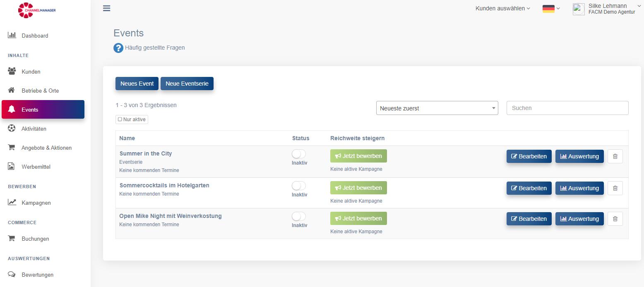
Task: Expand the Kunden auswählen dropdown
Action: pyautogui.click(x=502, y=8)
